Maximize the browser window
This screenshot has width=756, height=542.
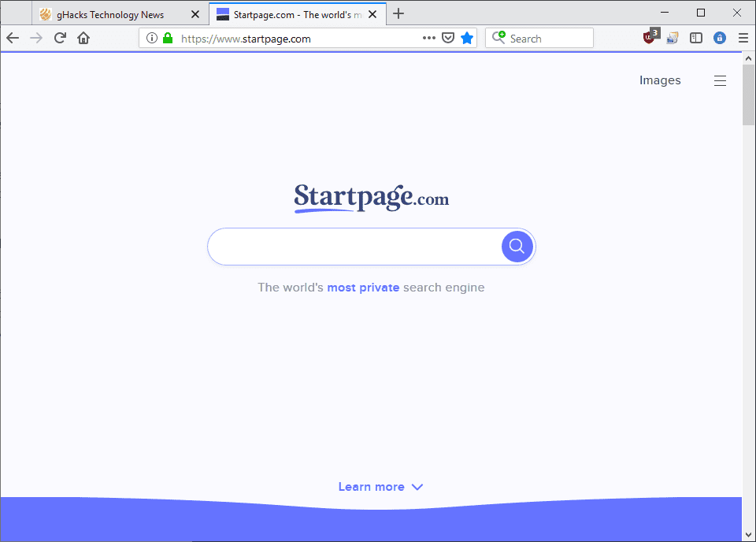[x=701, y=13]
